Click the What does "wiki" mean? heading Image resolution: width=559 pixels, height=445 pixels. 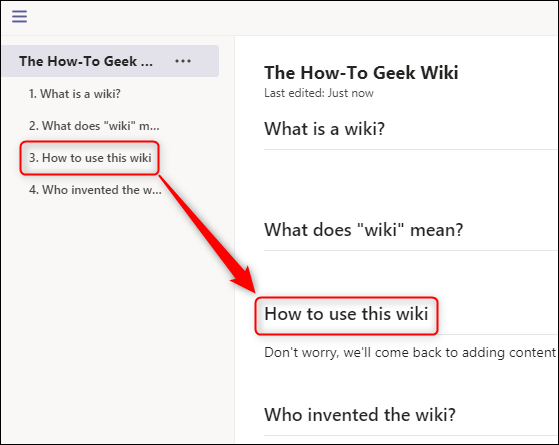(364, 230)
